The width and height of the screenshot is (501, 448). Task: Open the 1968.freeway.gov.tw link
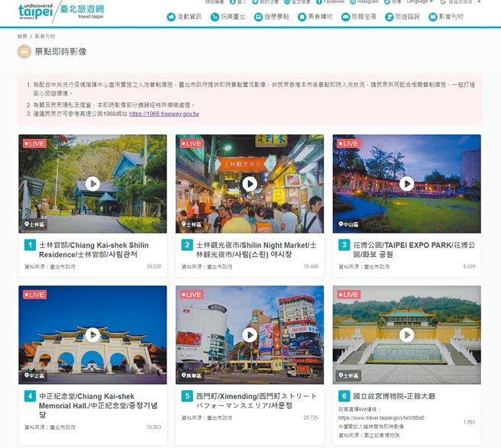[164, 114]
